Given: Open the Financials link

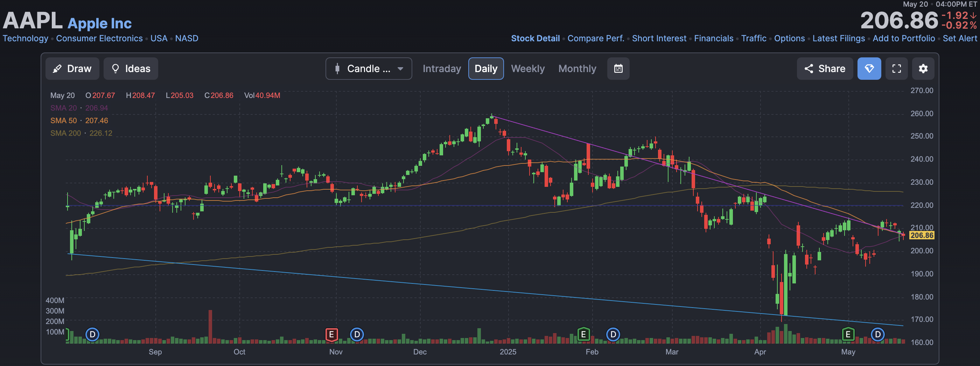Looking at the screenshot, I should tap(713, 38).
